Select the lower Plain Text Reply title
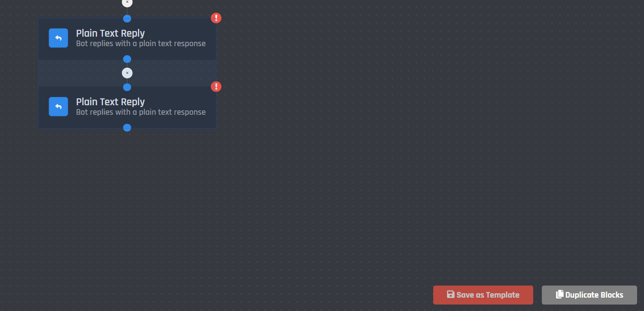 [x=110, y=102]
